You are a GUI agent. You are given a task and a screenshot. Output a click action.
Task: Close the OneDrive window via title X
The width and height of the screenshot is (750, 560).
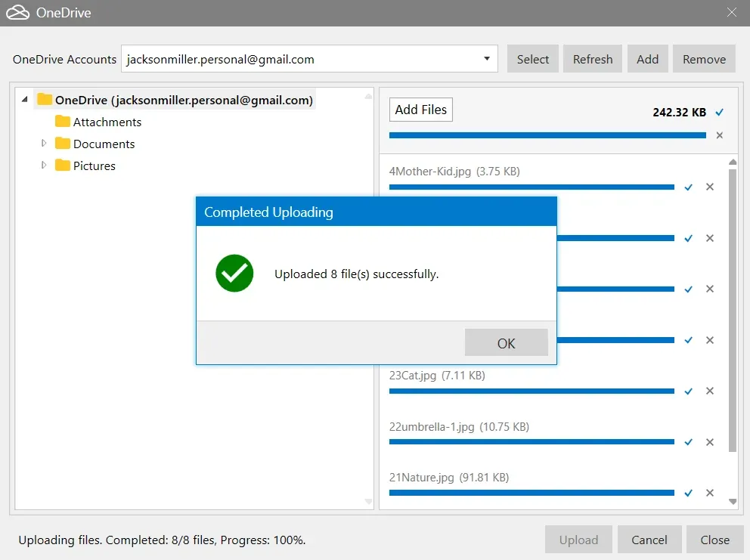[x=731, y=12]
